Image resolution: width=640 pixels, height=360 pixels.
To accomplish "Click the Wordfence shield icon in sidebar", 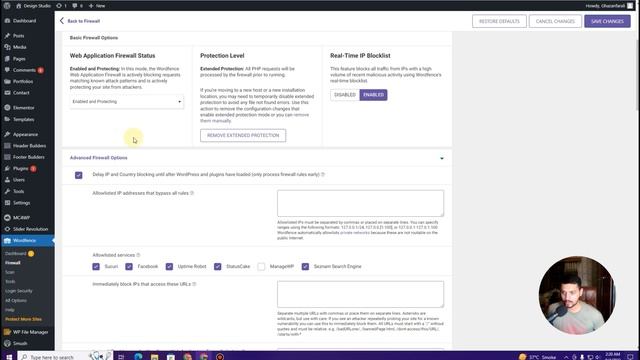I will pos(7,240).
